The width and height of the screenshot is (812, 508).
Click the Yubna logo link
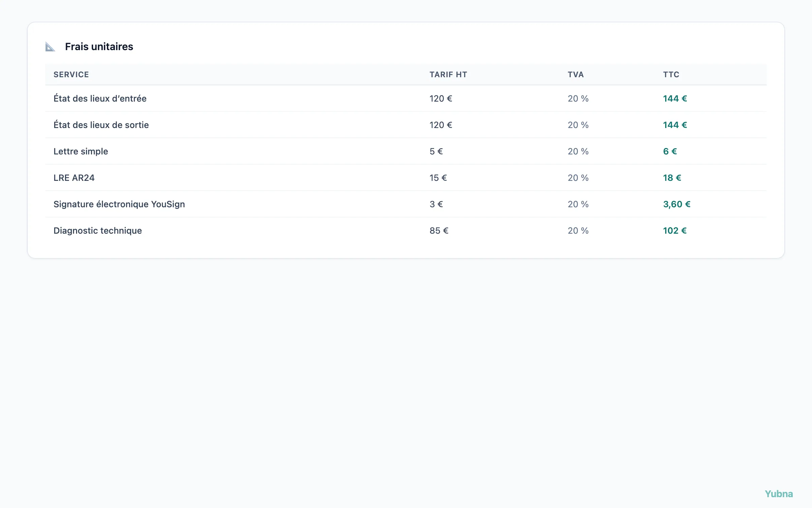[779, 494]
